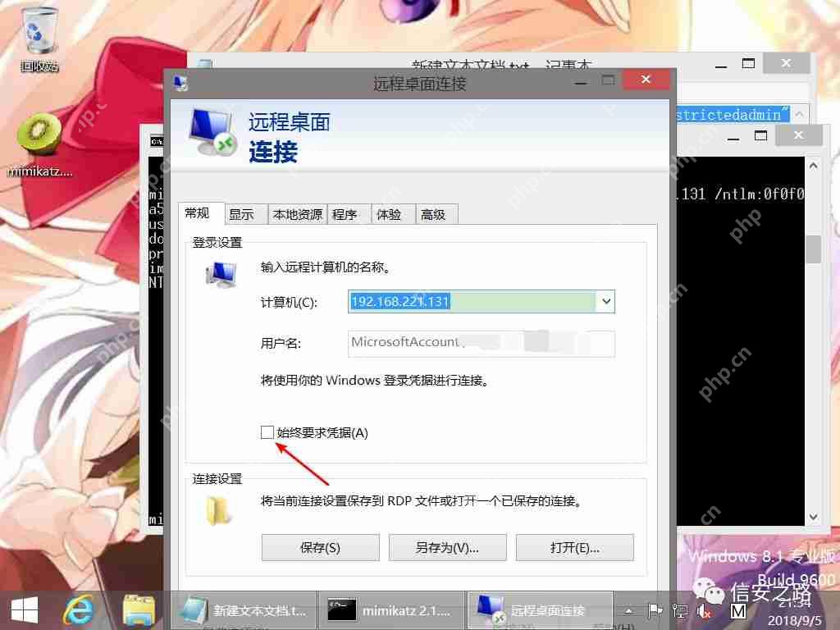
Task: Open File Explorer from taskbar
Action: pyautogui.click(x=138, y=610)
